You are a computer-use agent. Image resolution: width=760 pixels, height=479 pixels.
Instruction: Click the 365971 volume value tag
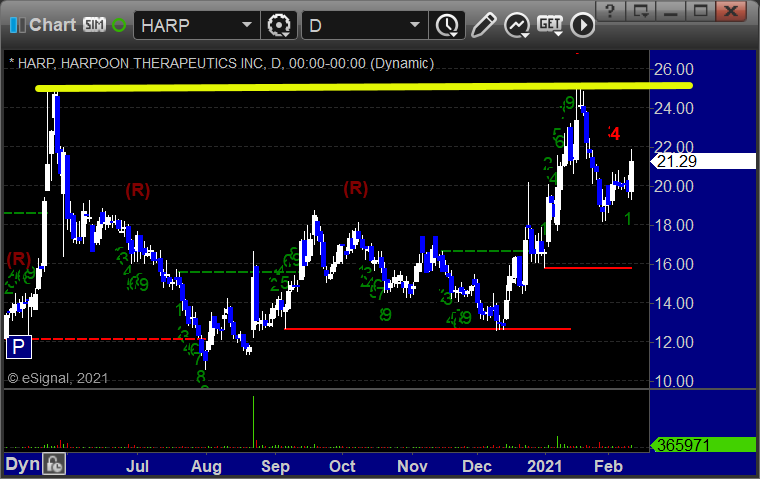(702, 445)
